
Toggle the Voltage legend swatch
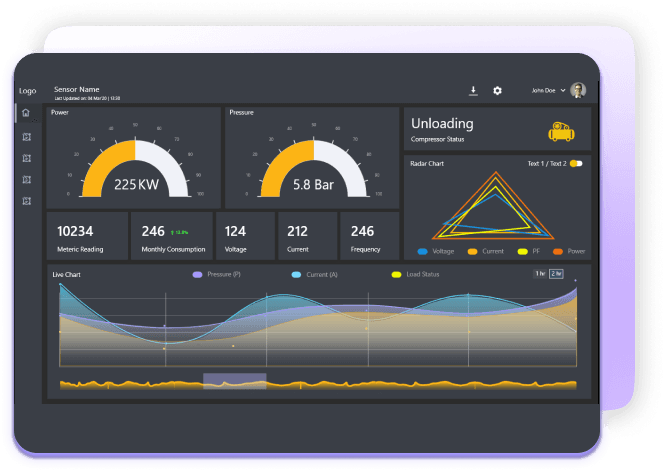[x=422, y=251]
